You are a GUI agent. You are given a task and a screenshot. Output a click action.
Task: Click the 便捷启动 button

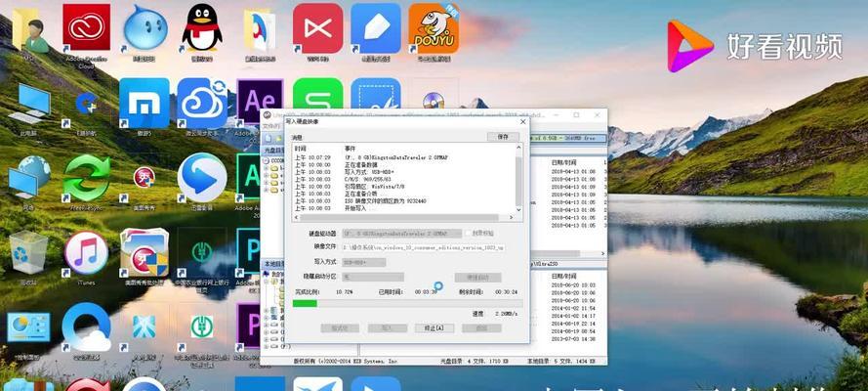(x=477, y=278)
